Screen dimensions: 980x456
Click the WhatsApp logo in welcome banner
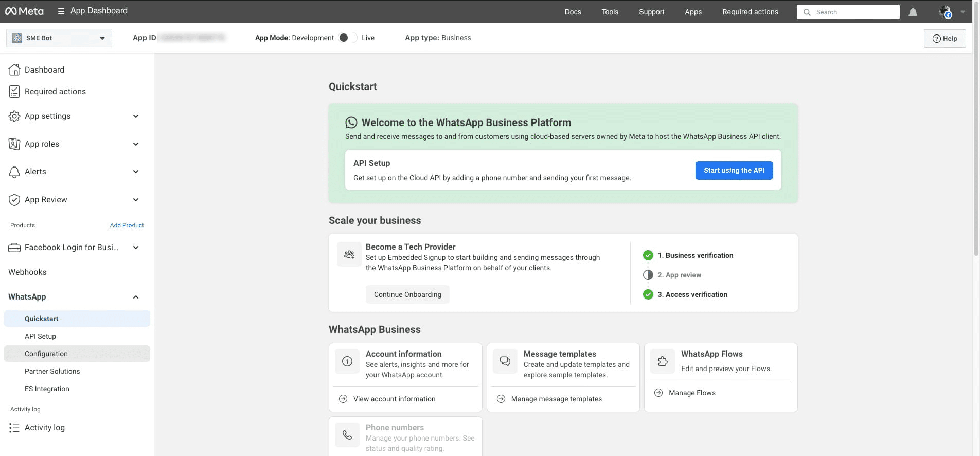351,122
